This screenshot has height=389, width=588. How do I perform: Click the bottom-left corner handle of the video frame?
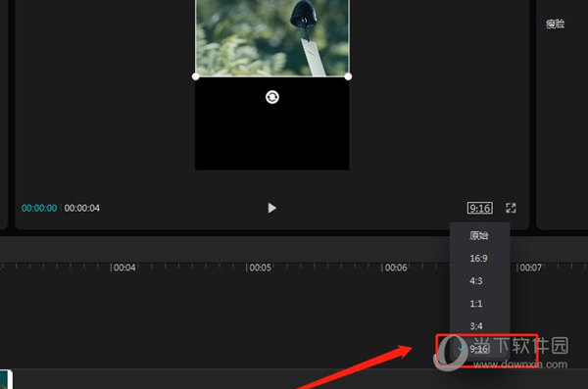pos(195,76)
